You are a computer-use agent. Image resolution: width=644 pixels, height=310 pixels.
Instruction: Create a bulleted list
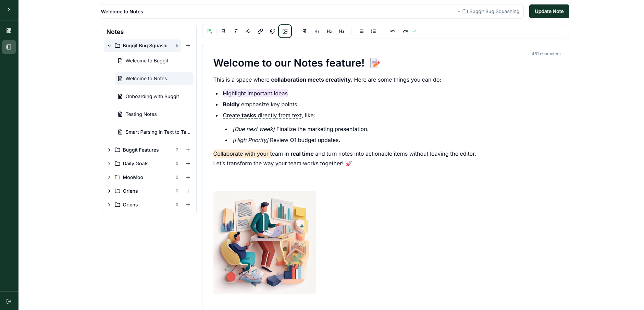tap(361, 31)
